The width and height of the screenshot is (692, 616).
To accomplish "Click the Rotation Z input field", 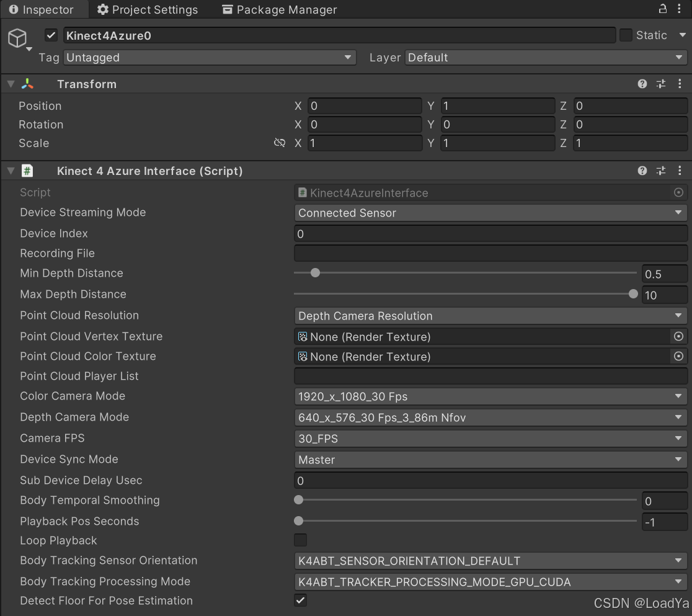I will click(x=630, y=125).
